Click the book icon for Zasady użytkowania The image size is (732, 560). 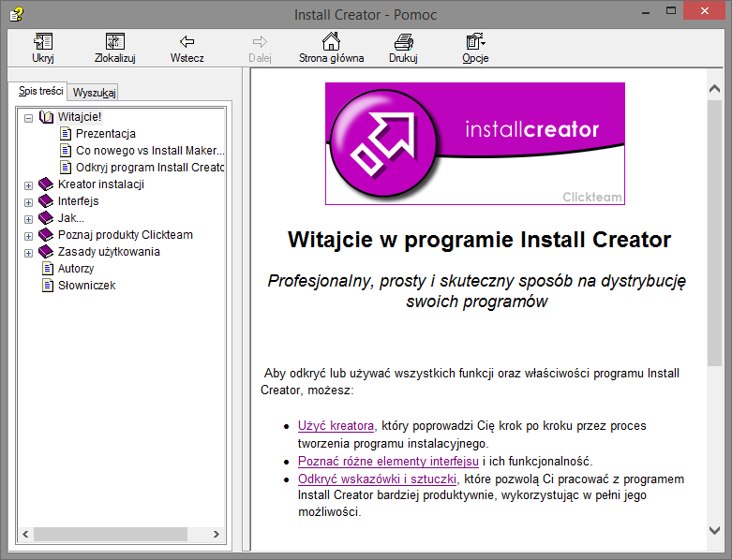click(x=46, y=252)
